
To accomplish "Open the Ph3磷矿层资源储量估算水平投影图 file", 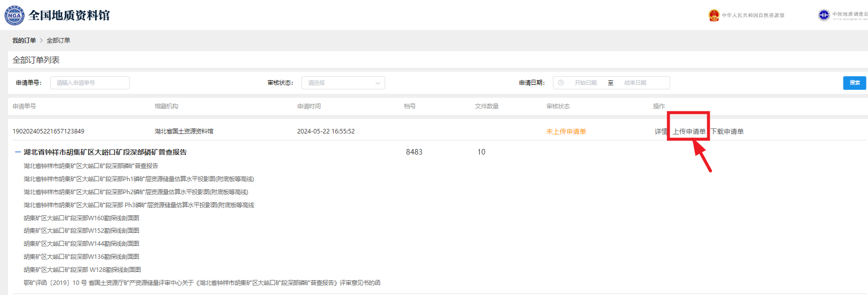I will [x=139, y=205].
